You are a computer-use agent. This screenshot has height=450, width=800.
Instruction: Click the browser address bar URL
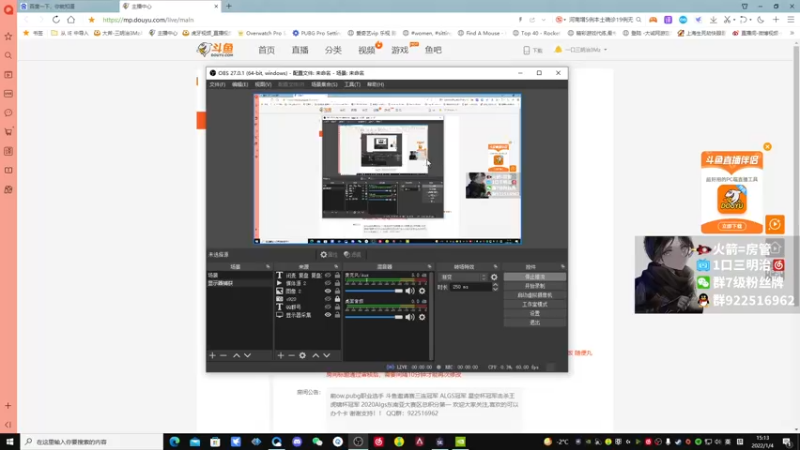(x=148, y=20)
